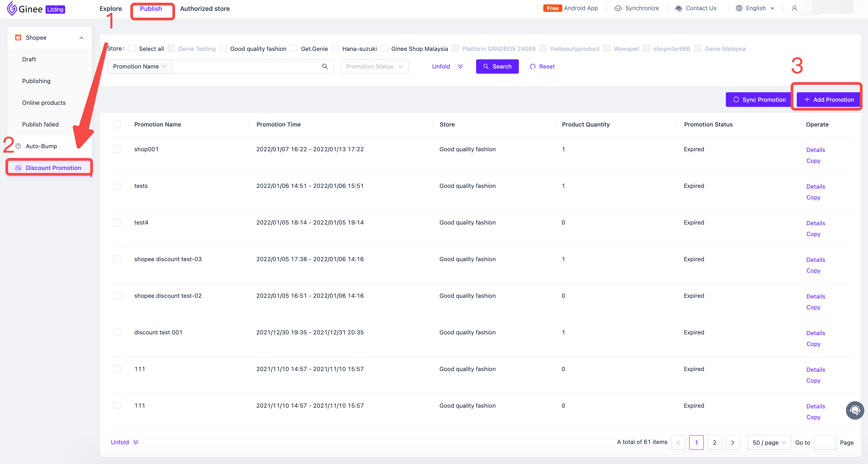Click the shopee discount test-03 name
This screenshot has height=464, width=868.
168,259
